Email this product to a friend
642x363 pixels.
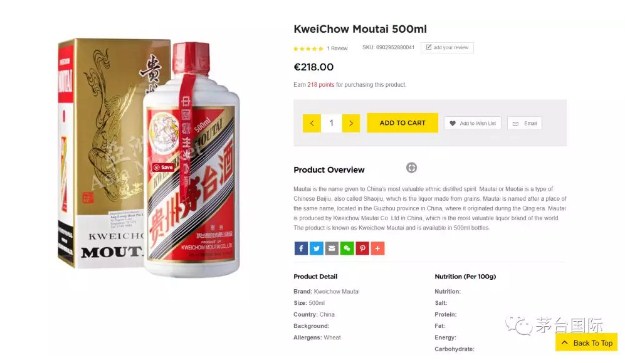pyautogui.click(x=524, y=123)
